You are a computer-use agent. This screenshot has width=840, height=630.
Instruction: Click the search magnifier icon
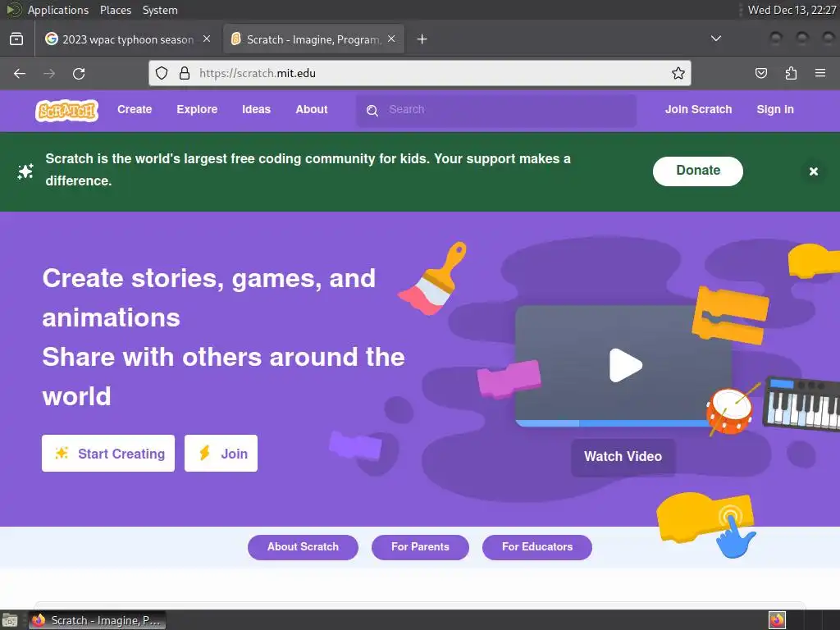click(x=372, y=111)
